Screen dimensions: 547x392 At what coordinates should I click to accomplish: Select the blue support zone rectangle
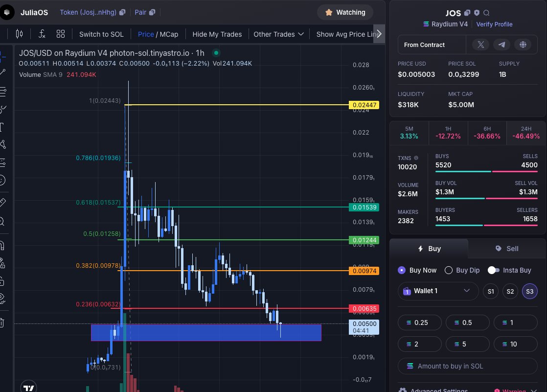pyautogui.click(x=206, y=333)
